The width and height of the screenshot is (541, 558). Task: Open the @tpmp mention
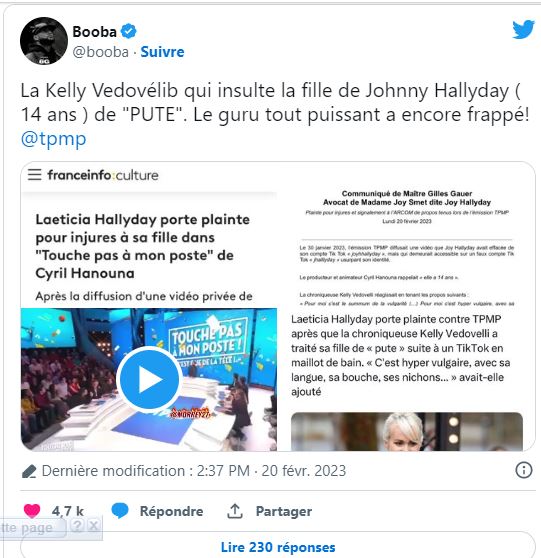[x=53, y=138]
